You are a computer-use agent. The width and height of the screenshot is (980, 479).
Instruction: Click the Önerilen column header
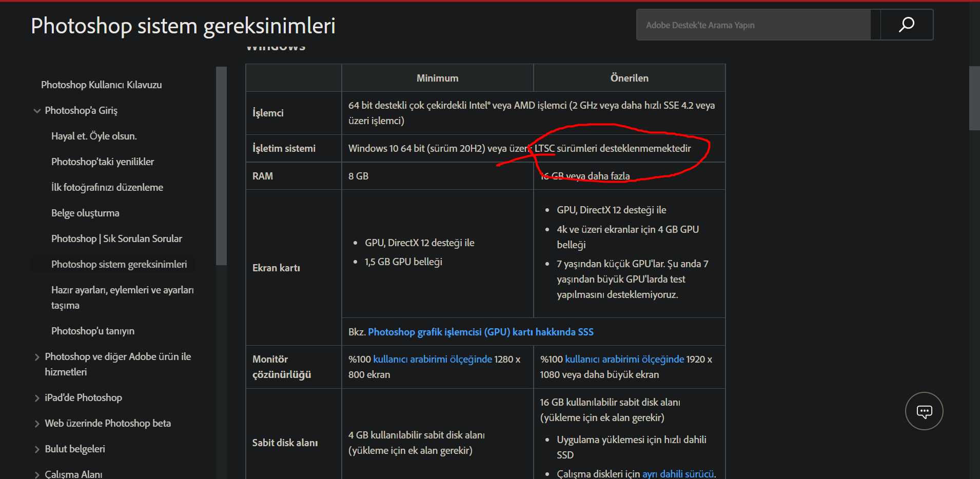tap(630, 78)
